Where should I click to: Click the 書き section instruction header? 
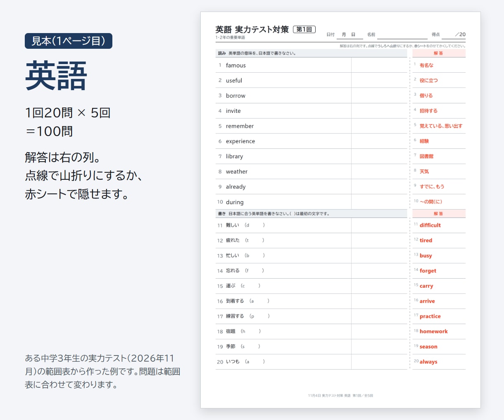click(311, 214)
